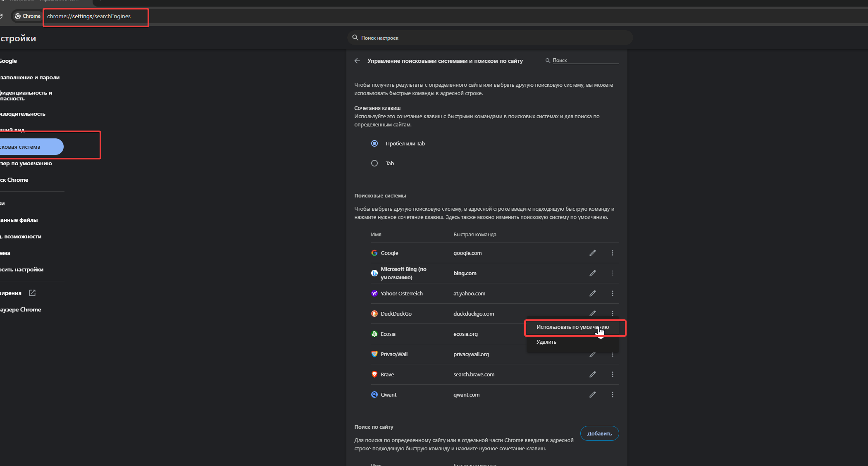This screenshot has width=868, height=466.
Task: Click the back arrow beside the page title
Action: [357, 61]
